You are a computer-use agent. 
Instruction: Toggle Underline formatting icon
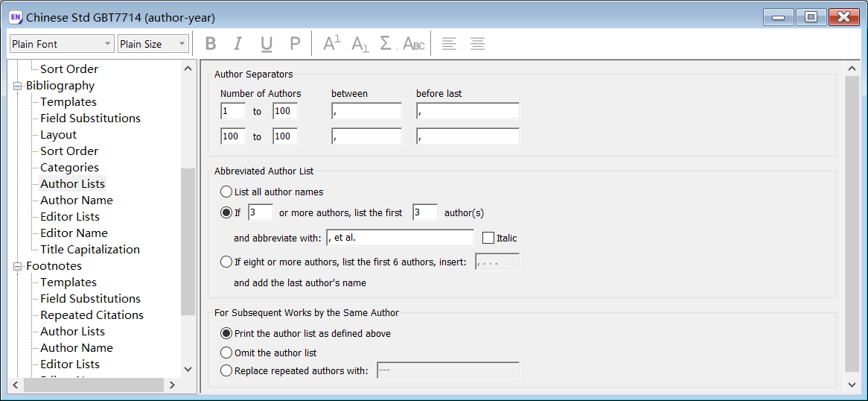click(267, 44)
